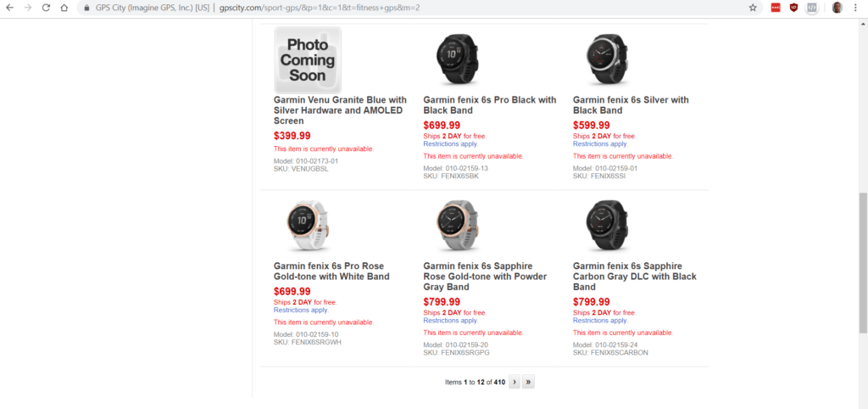Open the uBlock Origin shield extension
Image resolution: width=868 pixels, height=409 pixels.
click(x=793, y=8)
